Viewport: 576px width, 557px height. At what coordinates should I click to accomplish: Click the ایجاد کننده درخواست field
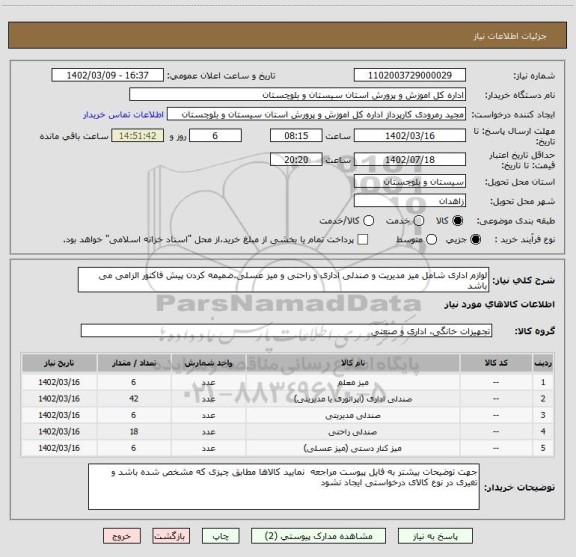tap(316, 115)
